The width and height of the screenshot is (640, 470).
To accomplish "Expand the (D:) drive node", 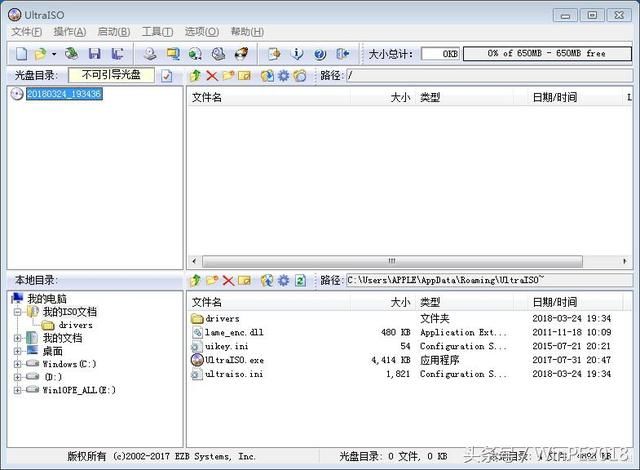I will click(18, 377).
